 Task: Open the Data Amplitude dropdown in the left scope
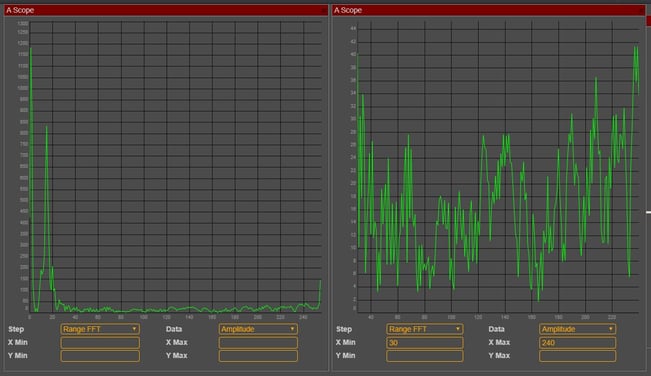pos(258,329)
